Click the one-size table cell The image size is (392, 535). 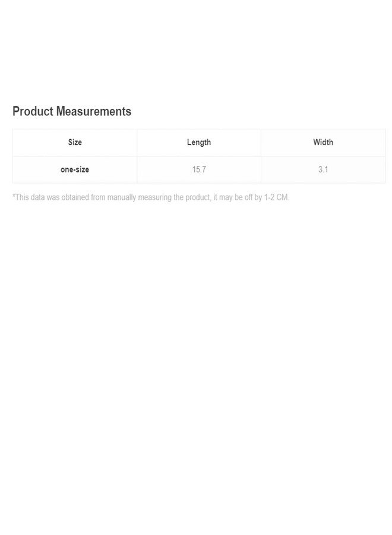pyautogui.click(x=75, y=169)
